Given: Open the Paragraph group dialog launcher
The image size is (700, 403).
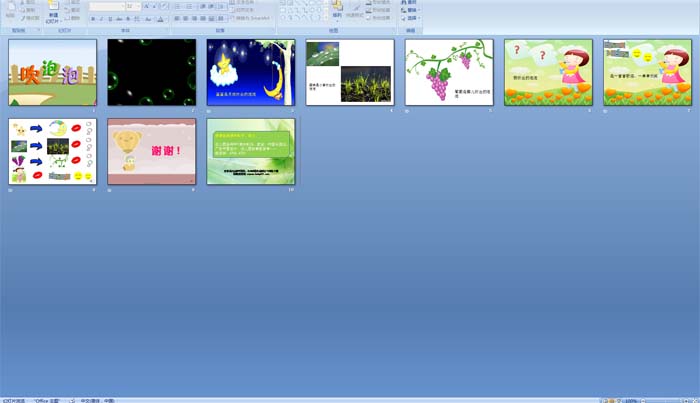Looking at the screenshot, I should (x=272, y=30).
